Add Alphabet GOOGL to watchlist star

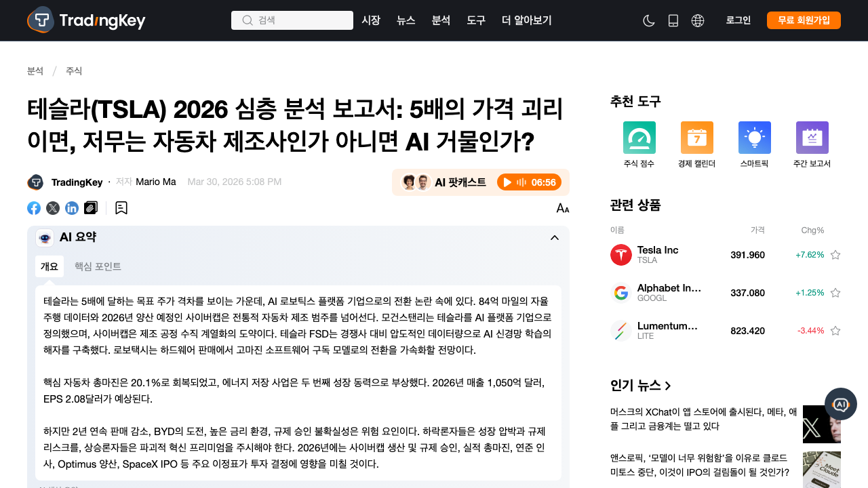[835, 293]
